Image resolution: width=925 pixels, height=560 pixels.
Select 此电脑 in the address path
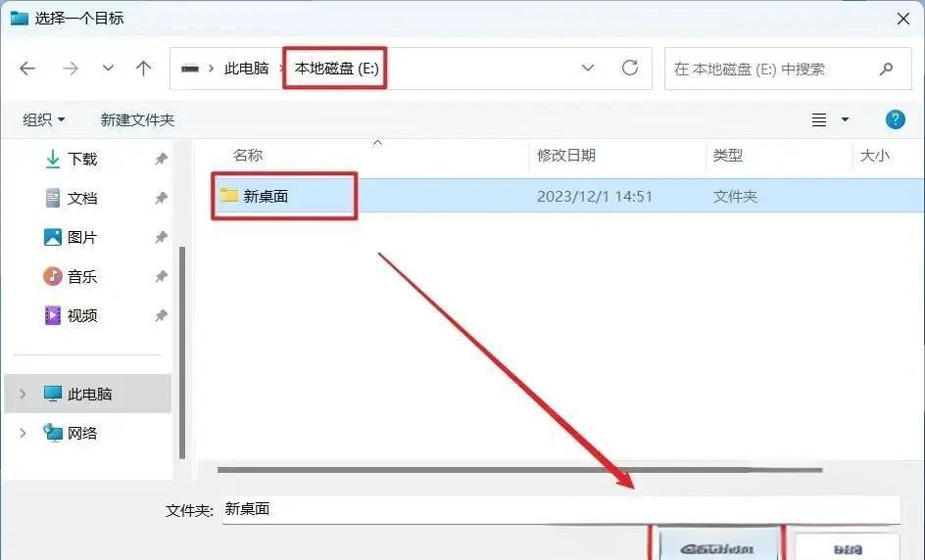coord(246,69)
